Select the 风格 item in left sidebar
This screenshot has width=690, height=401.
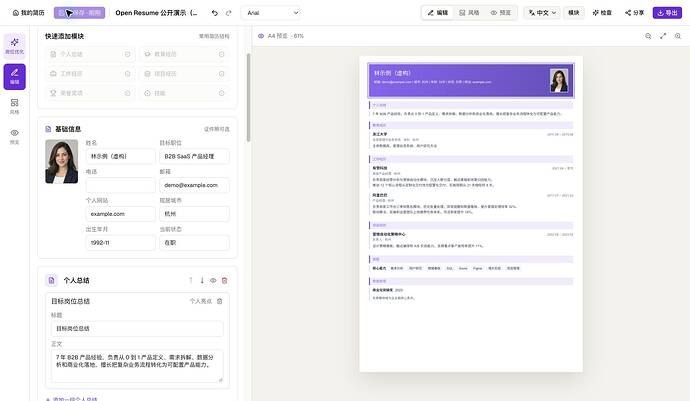[x=15, y=106]
